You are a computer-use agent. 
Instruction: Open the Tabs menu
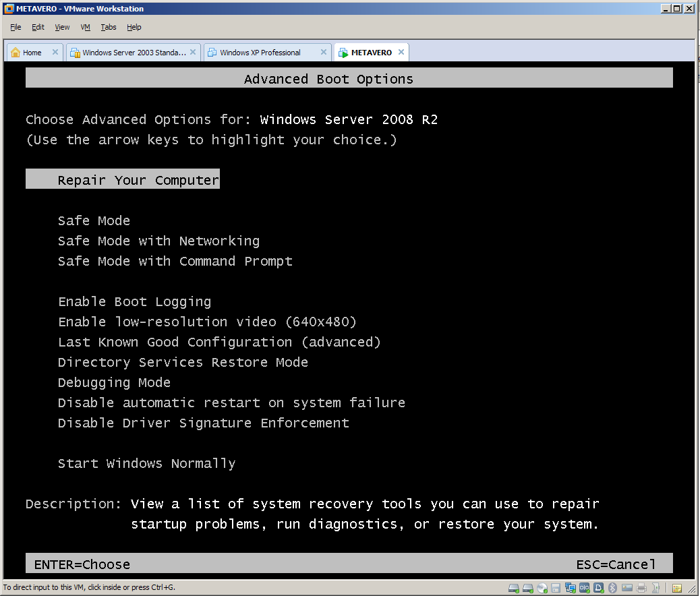(109, 27)
